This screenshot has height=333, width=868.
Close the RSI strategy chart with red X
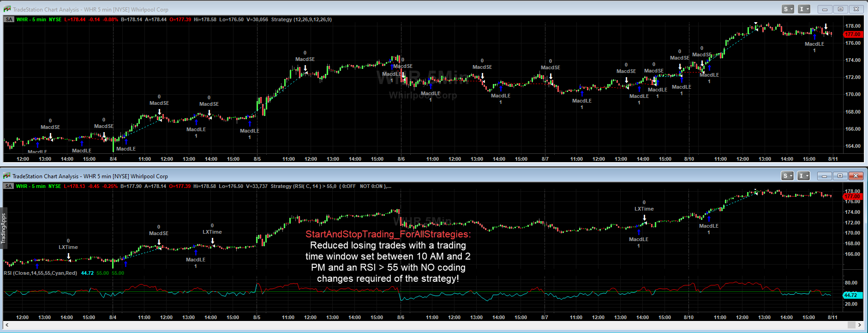856,176
